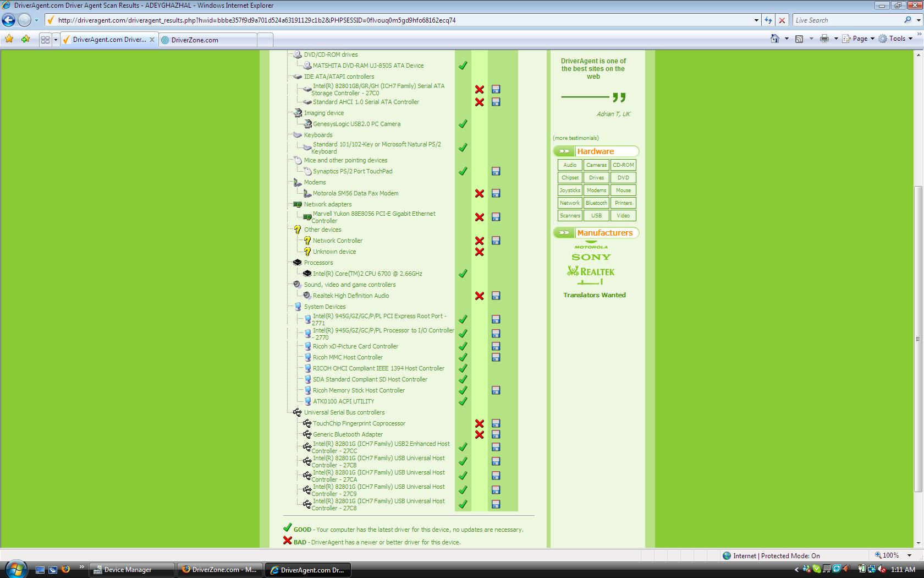Click the Sony manufacturer logo

591,257
